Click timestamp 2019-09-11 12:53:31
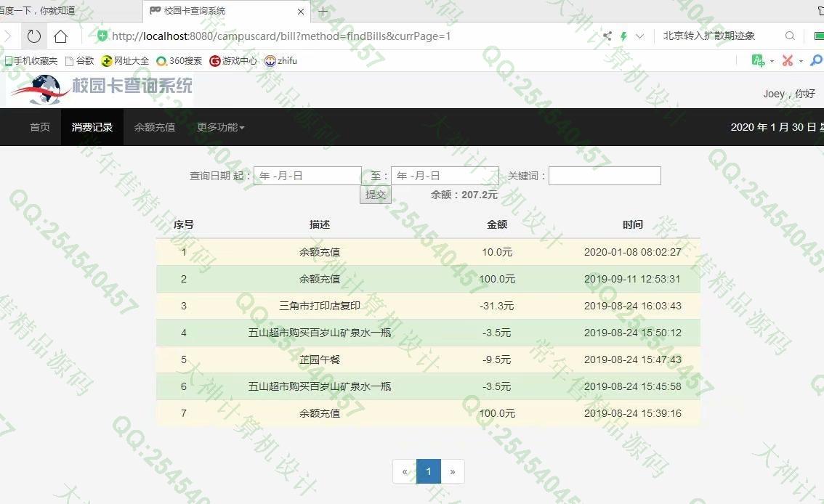 pos(632,280)
